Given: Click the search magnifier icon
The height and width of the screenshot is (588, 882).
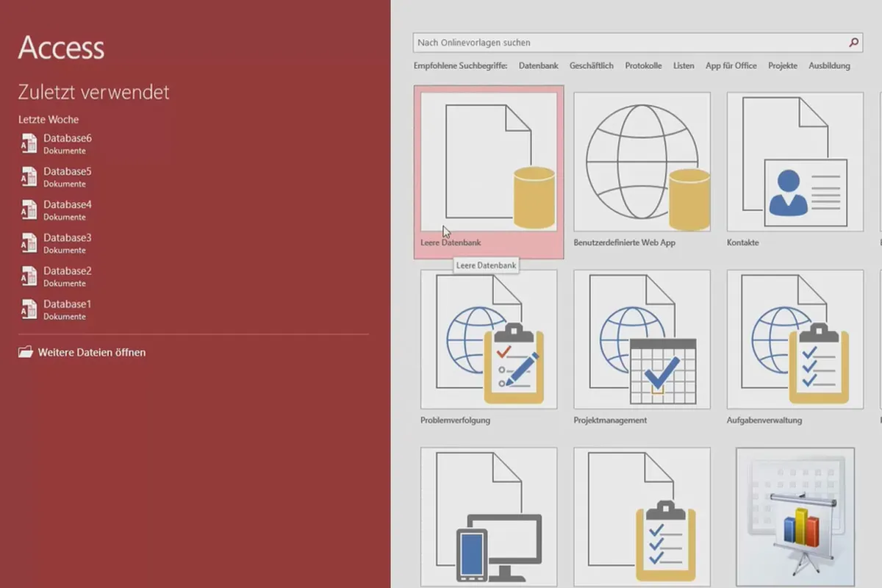Looking at the screenshot, I should point(853,43).
